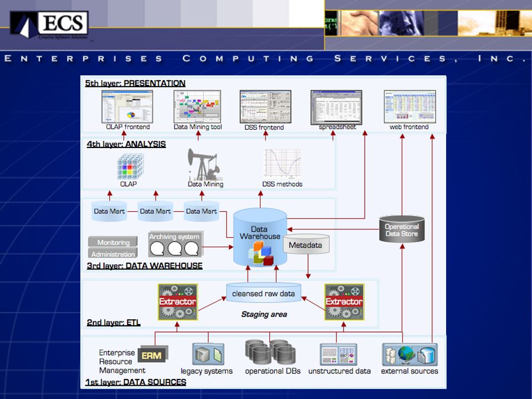Open the DSS frontend screenshot thumbnail
This screenshot has height=399, width=532.
click(x=265, y=106)
